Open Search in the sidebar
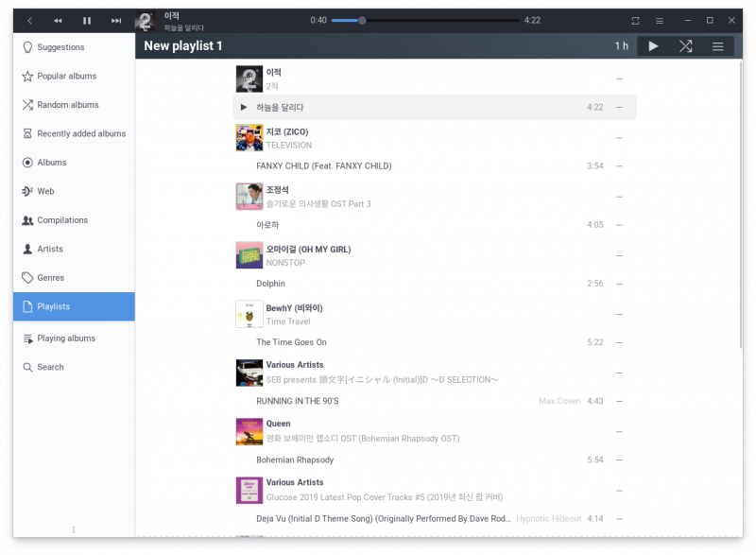This screenshot has width=756, height=555. point(50,367)
